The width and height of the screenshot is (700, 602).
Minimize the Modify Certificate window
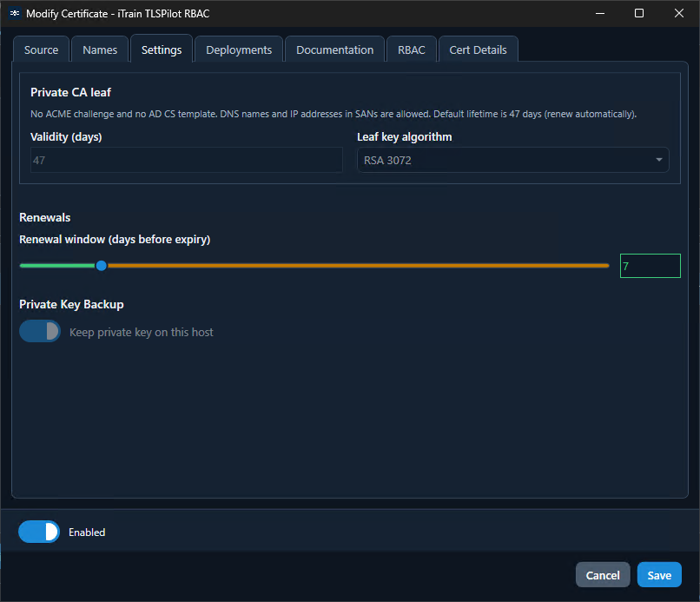(x=600, y=13)
